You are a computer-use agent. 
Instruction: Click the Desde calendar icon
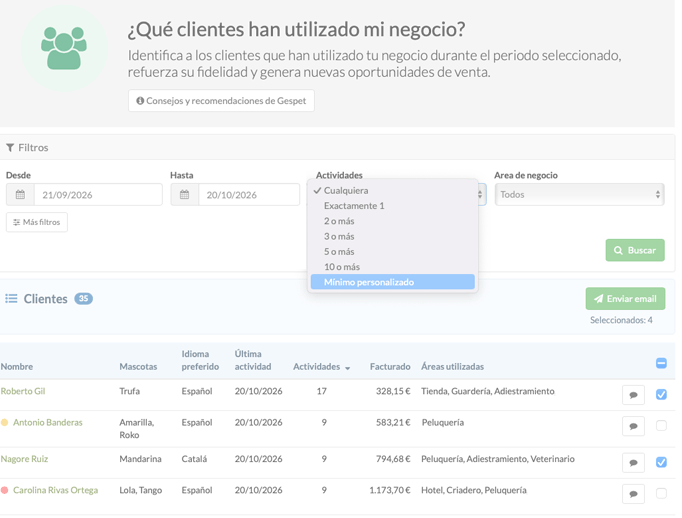click(x=20, y=194)
